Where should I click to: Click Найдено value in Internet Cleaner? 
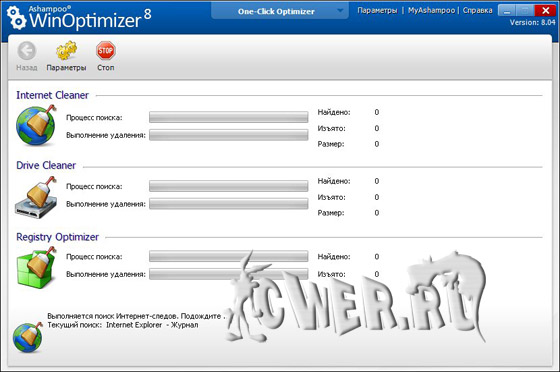pos(377,112)
